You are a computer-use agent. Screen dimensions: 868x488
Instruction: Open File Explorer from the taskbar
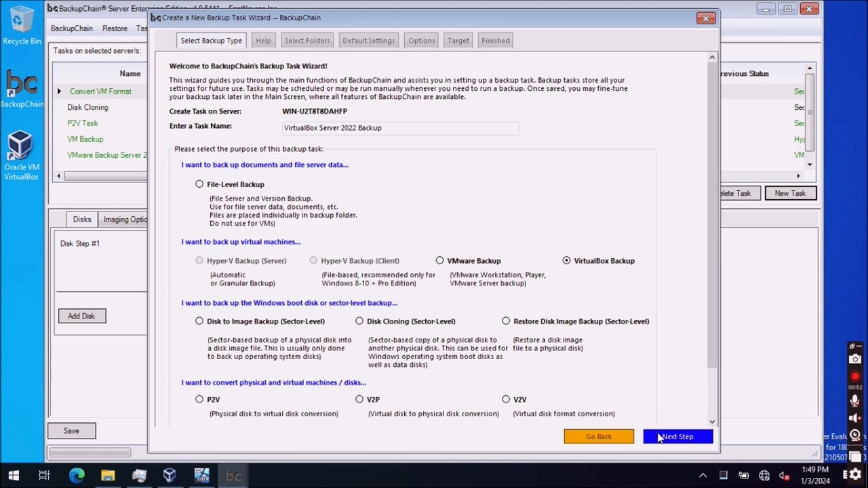tap(108, 475)
